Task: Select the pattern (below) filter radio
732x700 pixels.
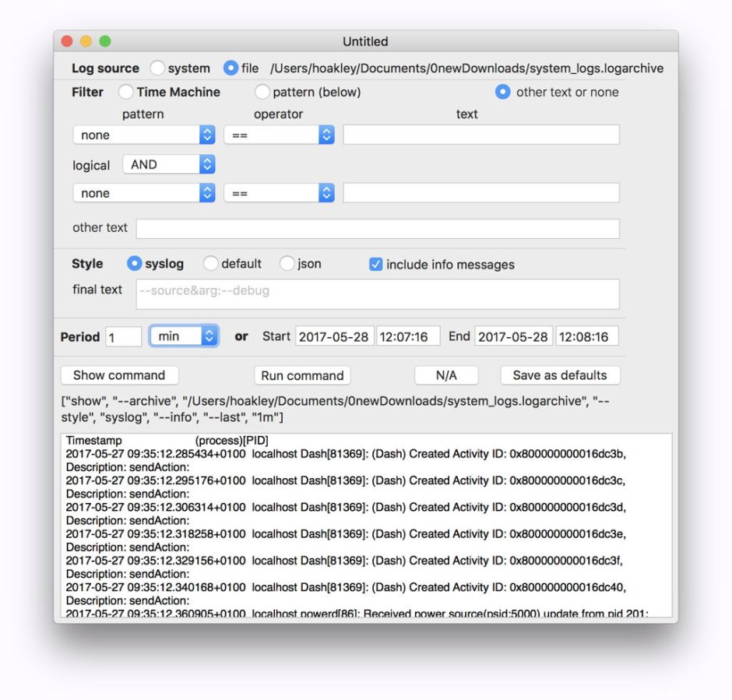Action: pyautogui.click(x=262, y=92)
